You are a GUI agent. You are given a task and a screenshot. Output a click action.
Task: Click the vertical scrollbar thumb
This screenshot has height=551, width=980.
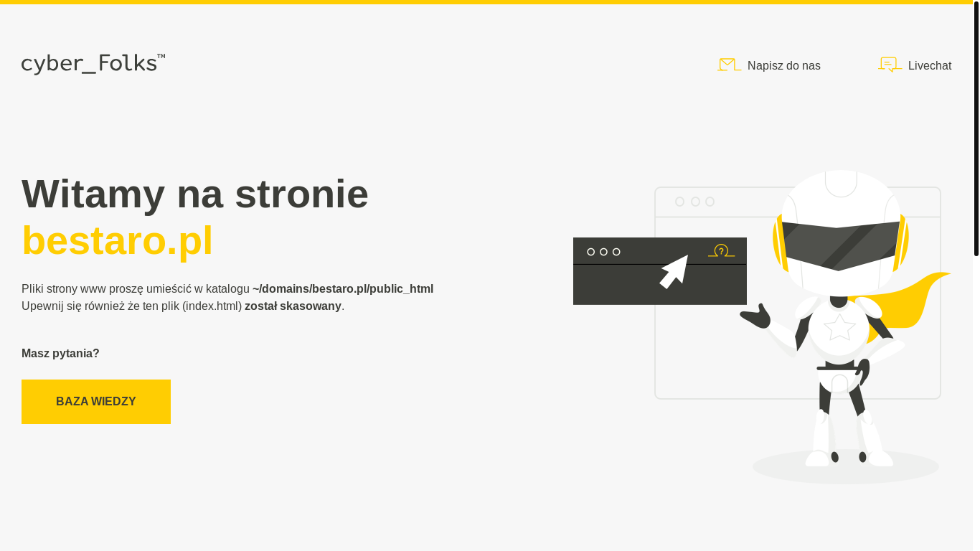tap(976, 129)
